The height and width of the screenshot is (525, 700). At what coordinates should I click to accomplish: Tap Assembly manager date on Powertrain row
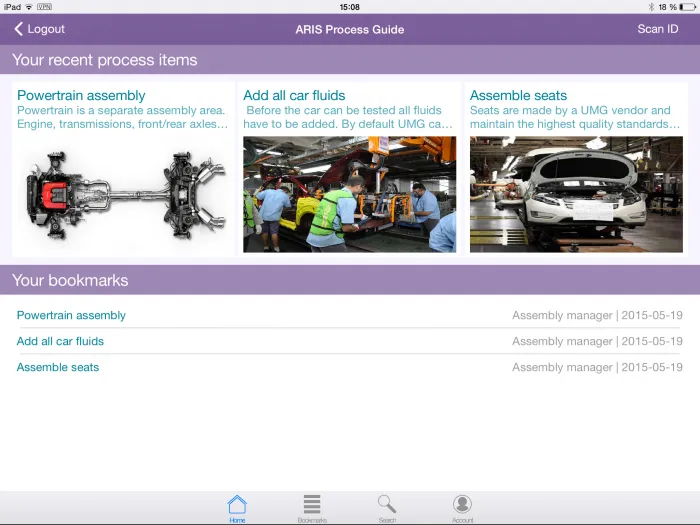coord(597,315)
